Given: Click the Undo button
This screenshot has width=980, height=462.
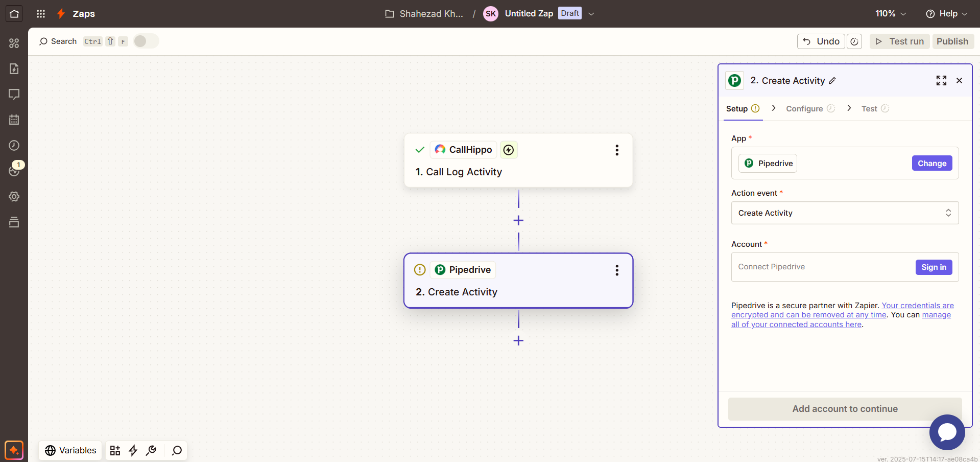Looking at the screenshot, I should pos(821,41).
